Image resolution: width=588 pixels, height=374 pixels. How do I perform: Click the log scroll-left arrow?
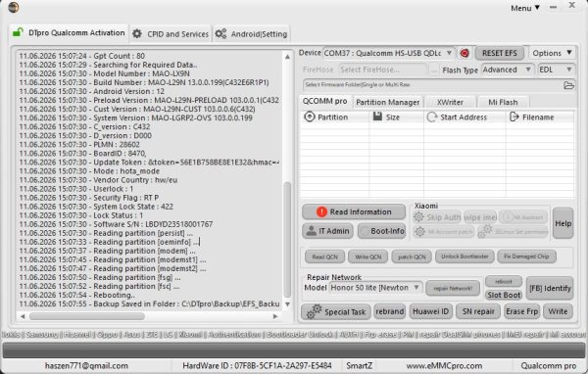(23, 316)
